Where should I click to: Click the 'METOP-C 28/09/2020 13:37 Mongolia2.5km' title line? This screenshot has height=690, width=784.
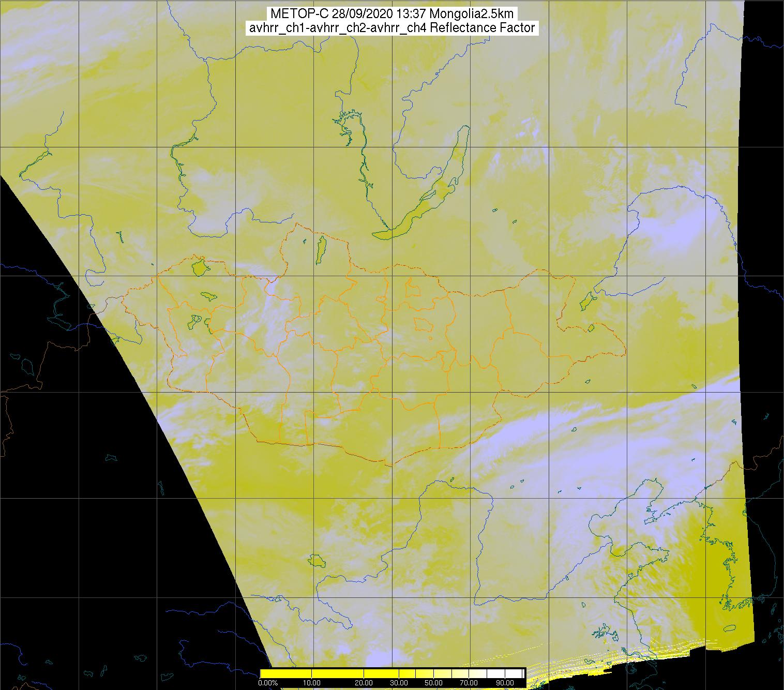(x=392, y=14)
